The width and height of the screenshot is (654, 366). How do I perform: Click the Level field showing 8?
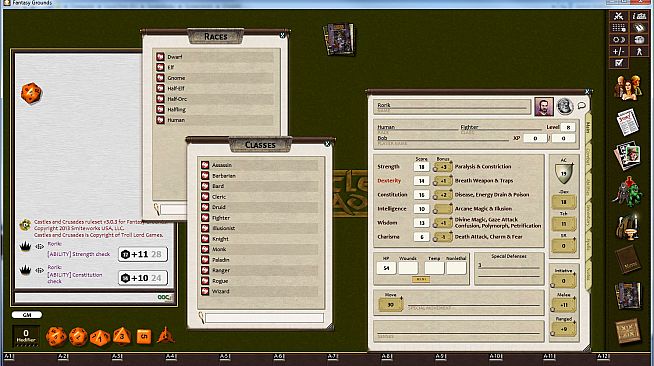(568, 127)
